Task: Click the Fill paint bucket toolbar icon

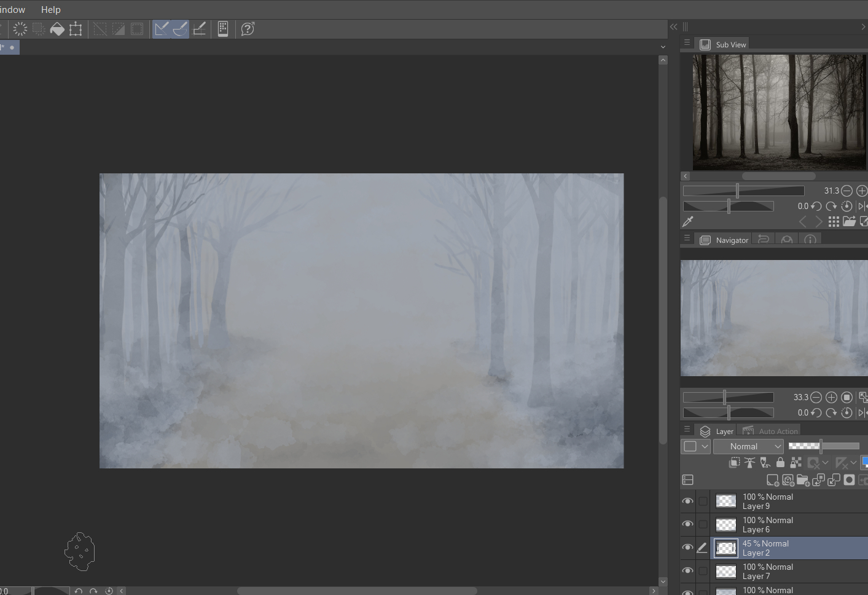Action: [x=57, y=29]
